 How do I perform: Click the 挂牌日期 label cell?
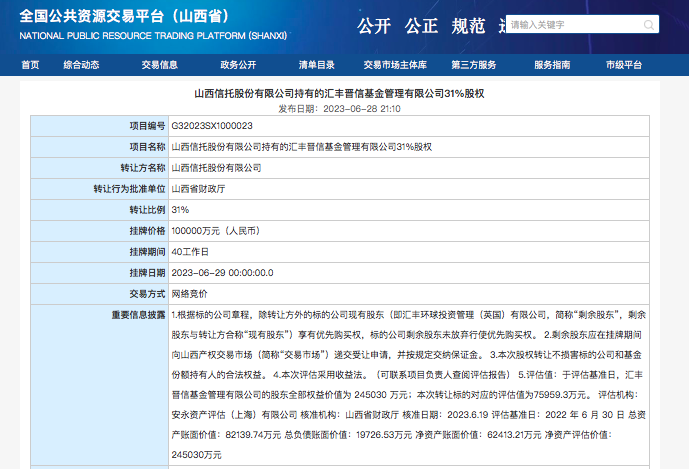point(100,273)
